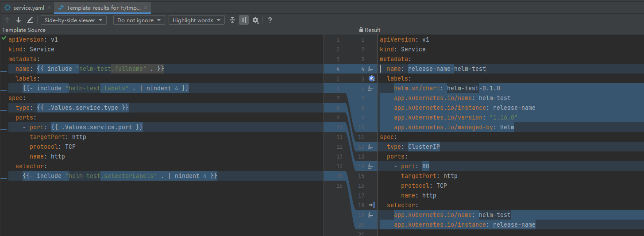Close the Template results tab
This screenshot has width=644, height=236.
[146, 8]
